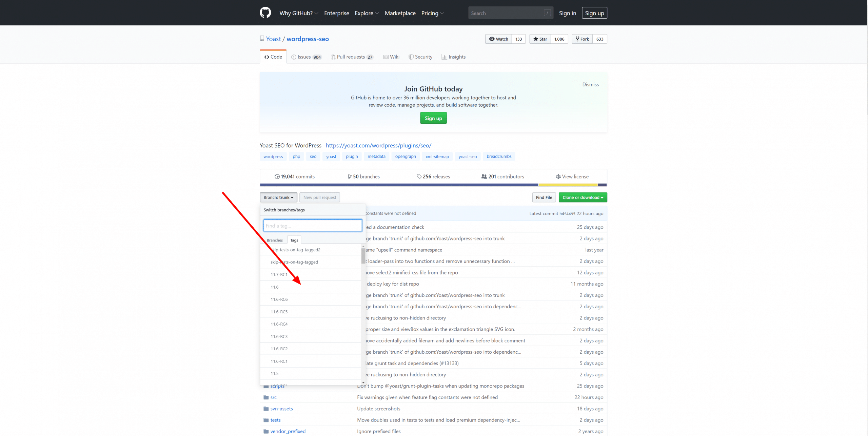Select tag 11.7-RC1
This screenshot has width=868, height=436.
point(311,275)
